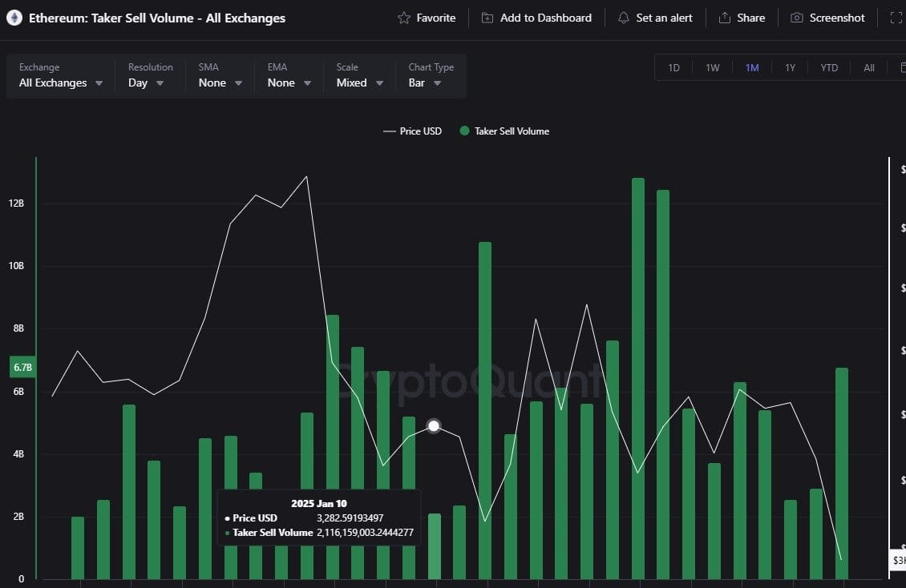Click the Ethereum logo icon
This screenshot has width=906, height=588.
click(x=14, y=18)
